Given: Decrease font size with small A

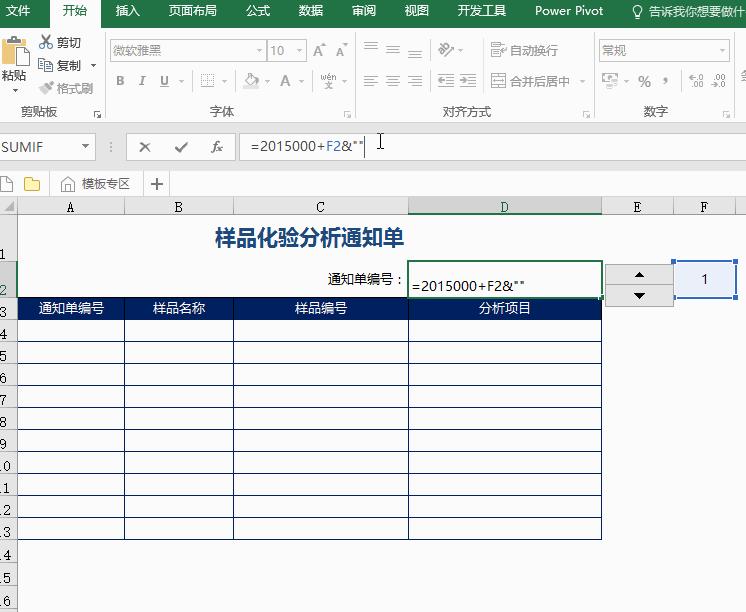Looking at the screenshot, I should click(341, 50).
